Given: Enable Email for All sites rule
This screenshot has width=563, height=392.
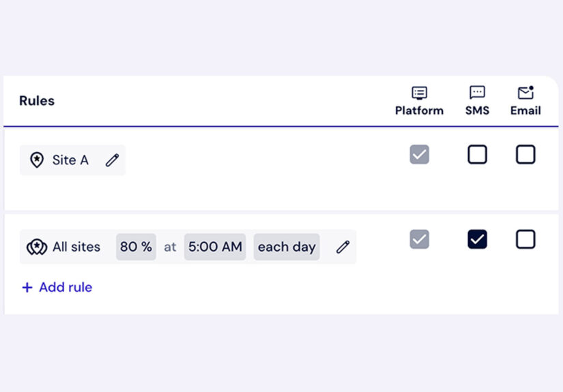Looking at the screenshot, I should [525, 239].
